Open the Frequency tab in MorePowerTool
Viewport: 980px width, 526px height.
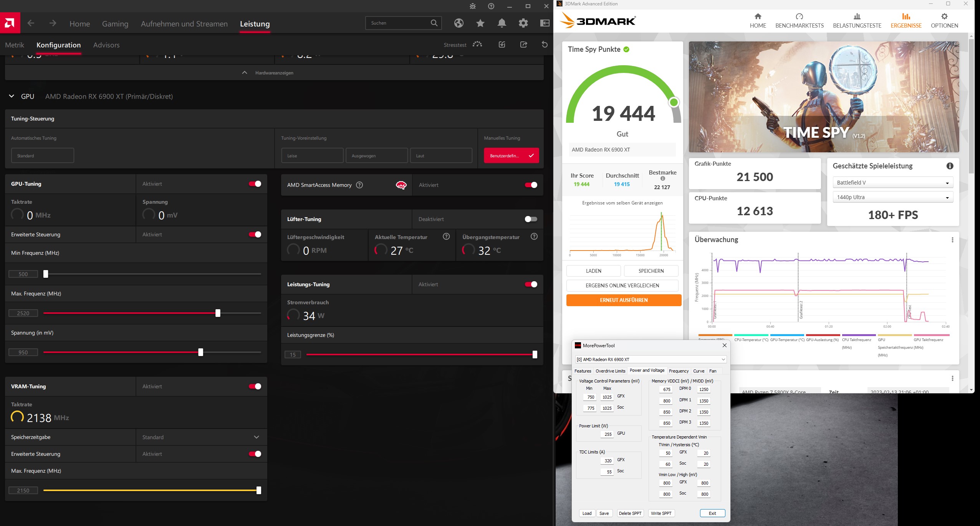pos(679,371)
